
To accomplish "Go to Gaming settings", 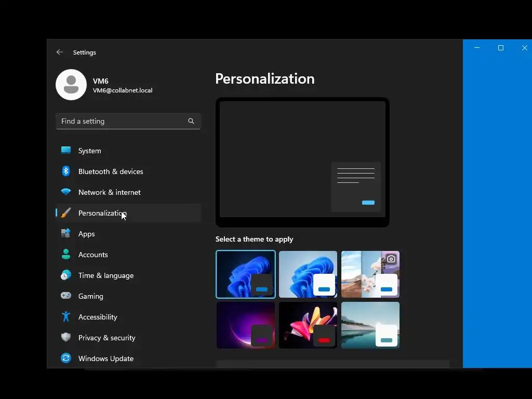I will click(x=128, y=296).
